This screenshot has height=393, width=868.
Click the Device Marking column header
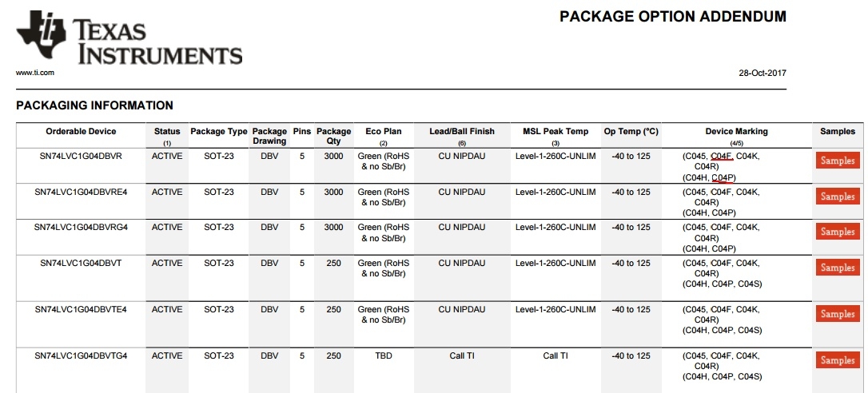click(x=736, y=132)
